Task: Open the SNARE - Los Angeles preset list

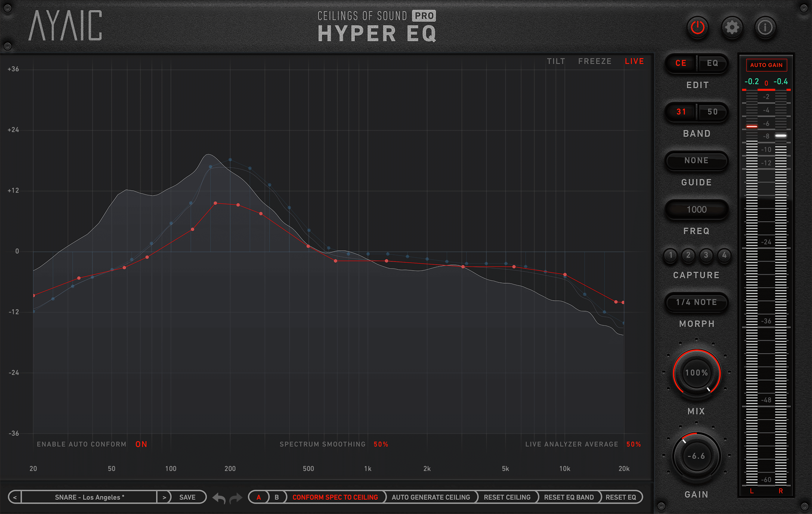Action: [89, 497]
